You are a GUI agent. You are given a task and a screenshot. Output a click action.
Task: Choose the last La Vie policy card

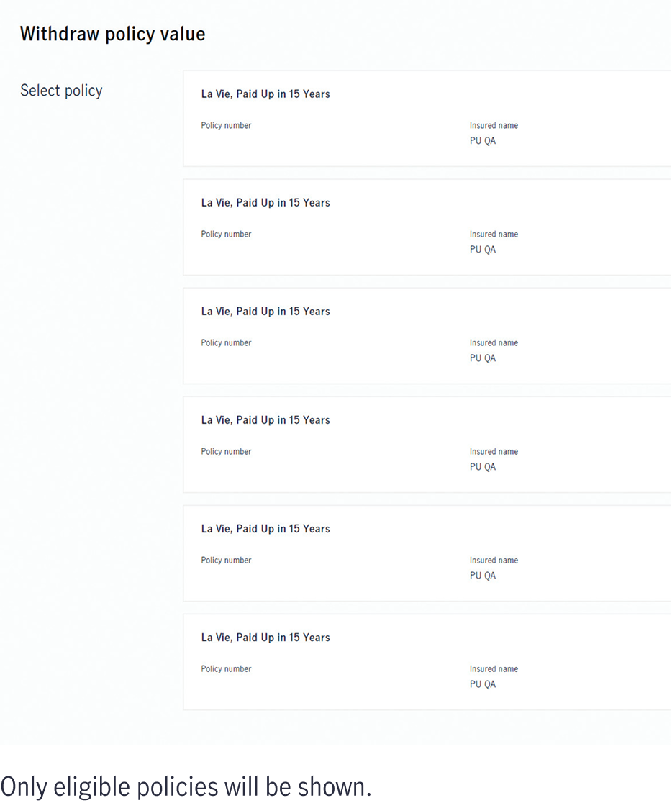(x=427, y=662)
